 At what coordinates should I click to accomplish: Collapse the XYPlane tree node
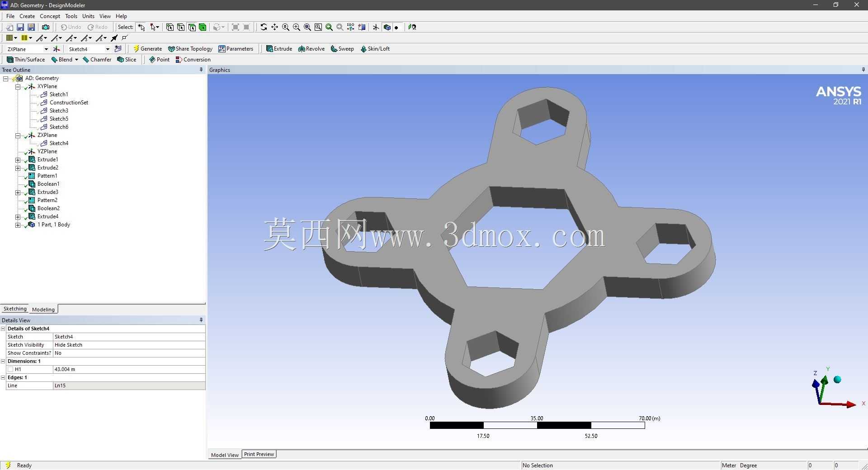click(18, 86)
